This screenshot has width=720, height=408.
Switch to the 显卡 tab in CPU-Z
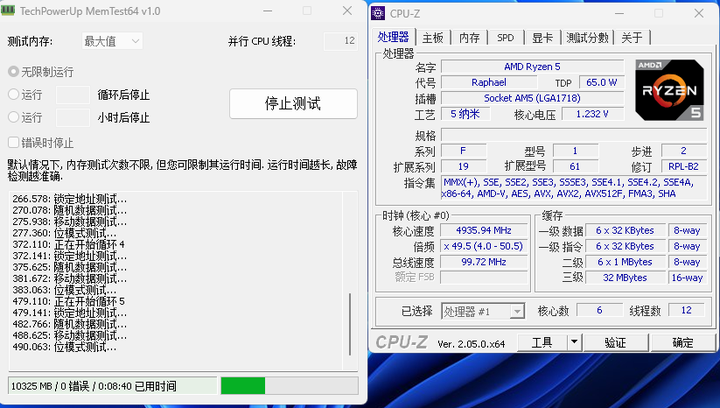[542, 38]
